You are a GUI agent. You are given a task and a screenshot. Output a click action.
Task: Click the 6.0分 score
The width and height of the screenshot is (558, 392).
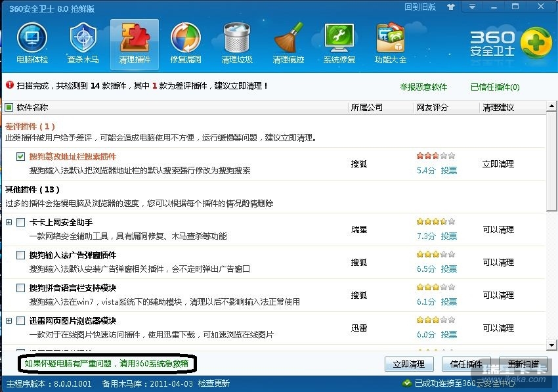tap(426, 335)
